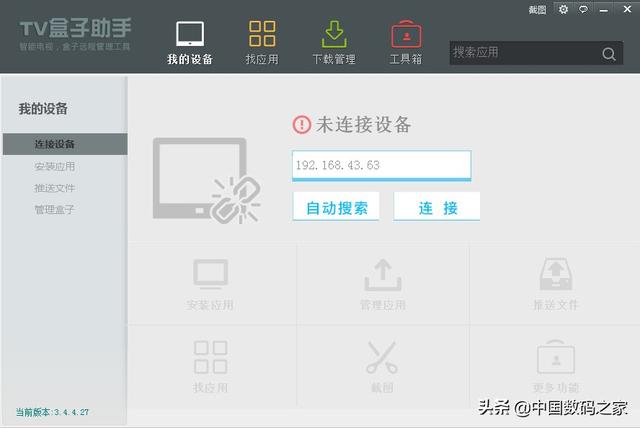Click the 截图 scissors tile icon
The image size is (640, 428).
click(382, 358)
